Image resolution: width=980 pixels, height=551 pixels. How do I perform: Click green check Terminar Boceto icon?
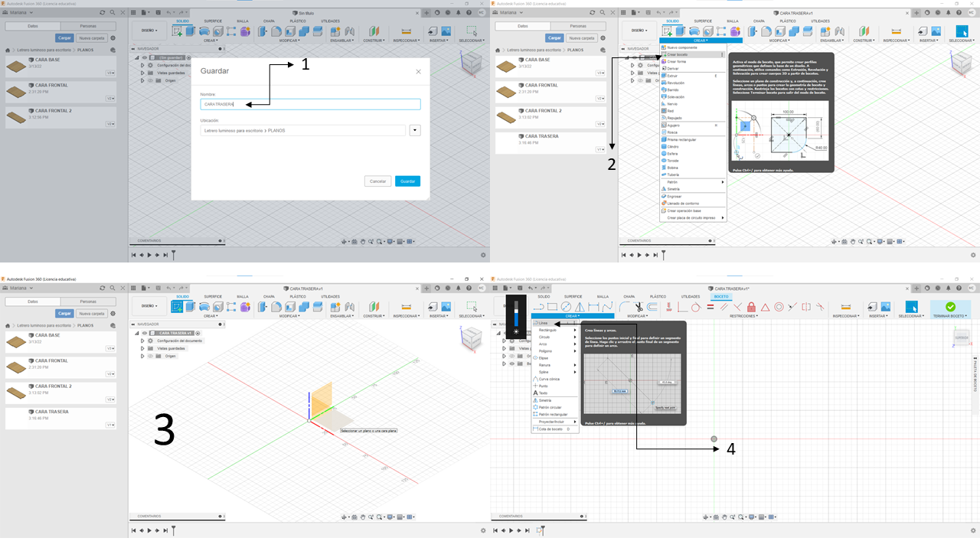[950, 306]
